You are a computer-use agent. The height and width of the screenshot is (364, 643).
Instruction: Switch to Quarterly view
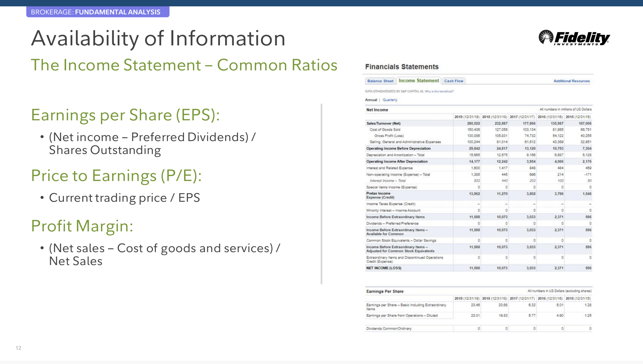pyautogui.click(x=390, y=100)
